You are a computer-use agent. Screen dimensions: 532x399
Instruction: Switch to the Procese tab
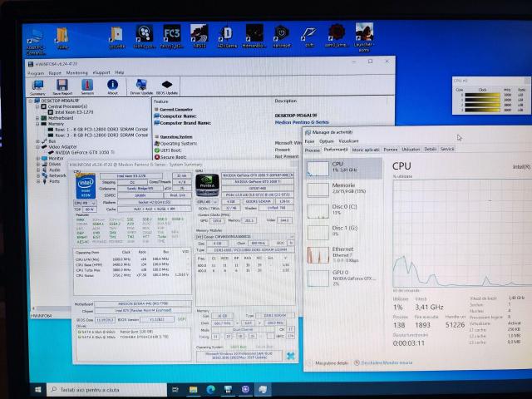tap(313, 150)
